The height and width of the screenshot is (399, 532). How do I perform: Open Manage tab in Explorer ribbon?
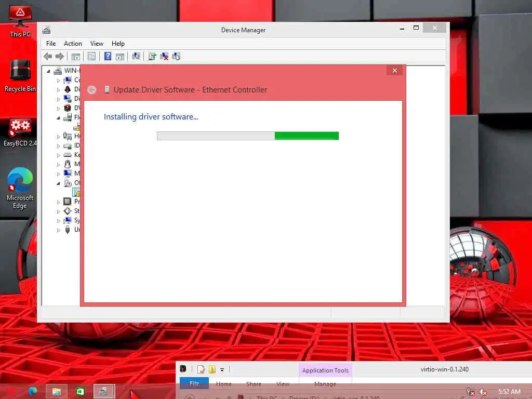[x=325, y=384]
